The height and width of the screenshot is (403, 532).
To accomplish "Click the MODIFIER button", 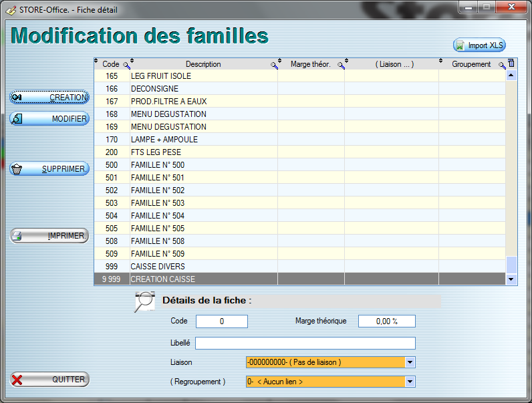I will (49, 119).
